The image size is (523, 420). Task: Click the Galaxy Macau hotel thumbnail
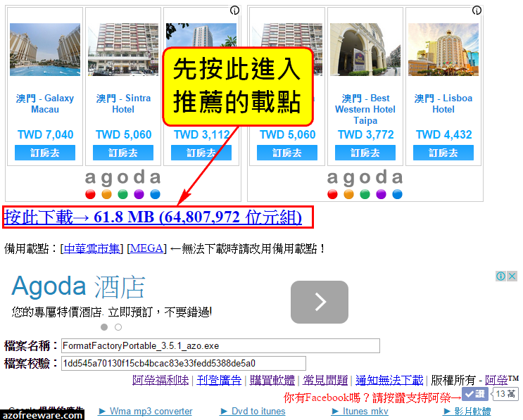[x=45, y=49]
